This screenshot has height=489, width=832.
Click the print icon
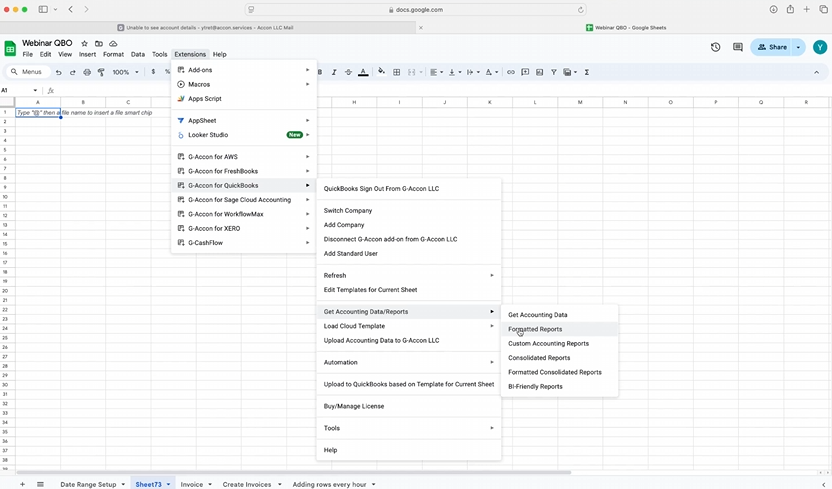[x=87, y=72]
